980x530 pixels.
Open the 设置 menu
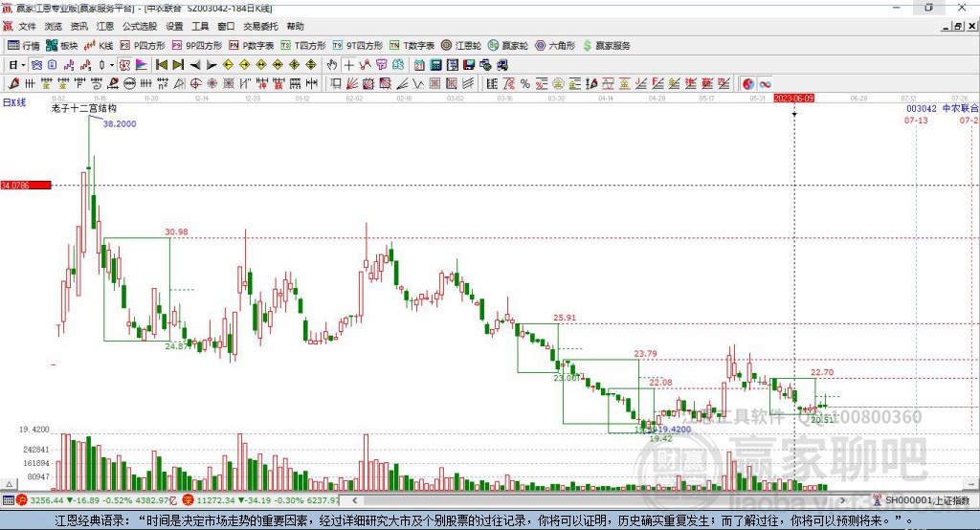(x=174, y=26)
